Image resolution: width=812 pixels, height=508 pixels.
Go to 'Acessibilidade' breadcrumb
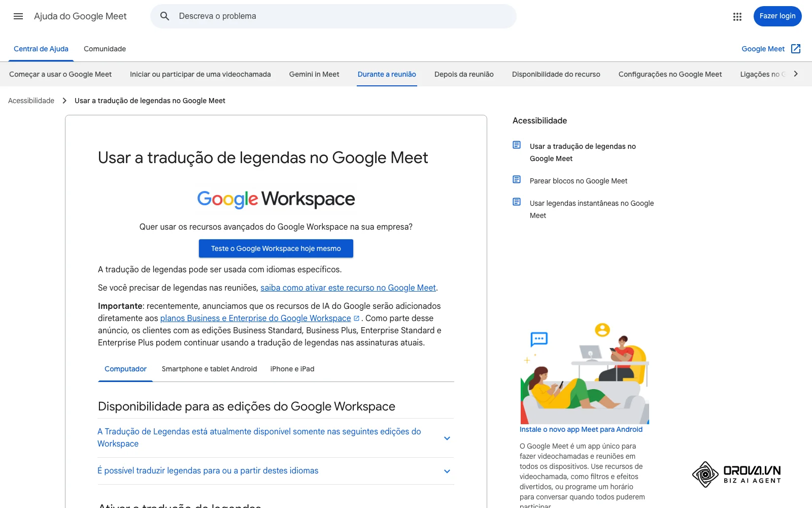pyautogui.click(x=31, y=101)
